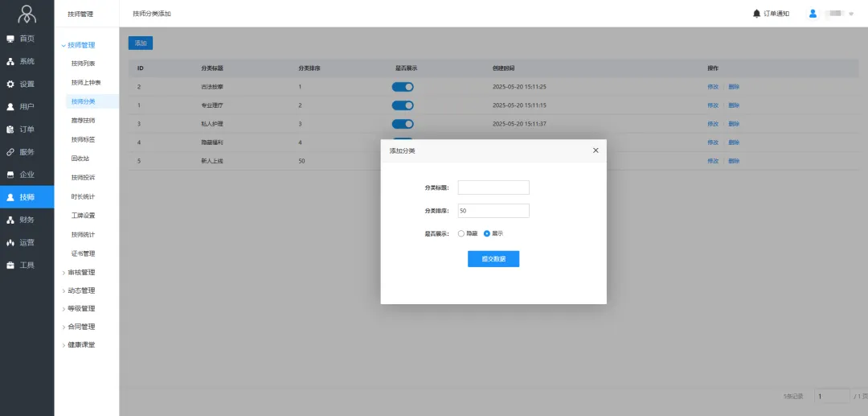Close the 添加分类 dialog
The image size is (868, 416).
[x=596, y=150]
